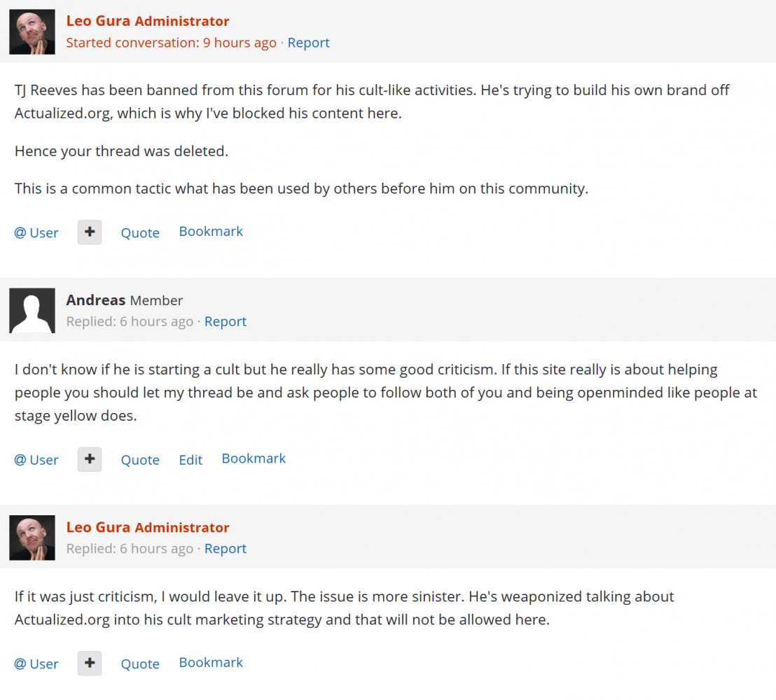
Task: Click the plus icon under the last post
Action: tap(90, 664)
